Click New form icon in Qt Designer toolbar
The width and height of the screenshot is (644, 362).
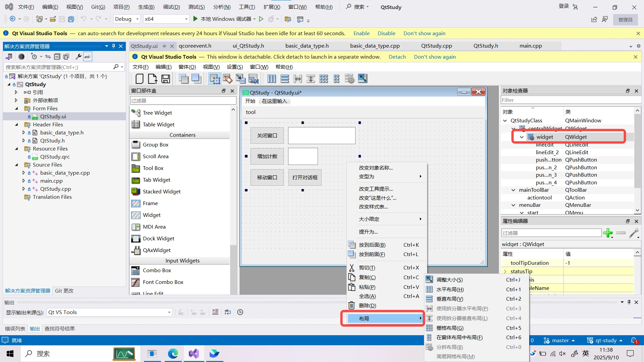tap(140, 79)
